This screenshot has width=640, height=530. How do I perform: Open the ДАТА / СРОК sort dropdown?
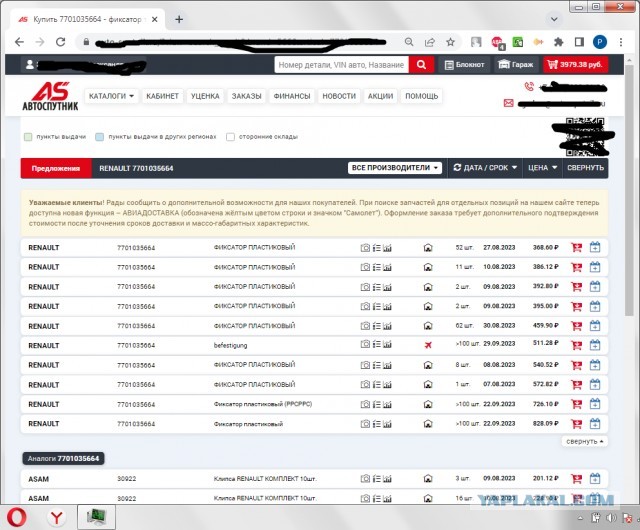pyautogui.click(x=485, y=168)
